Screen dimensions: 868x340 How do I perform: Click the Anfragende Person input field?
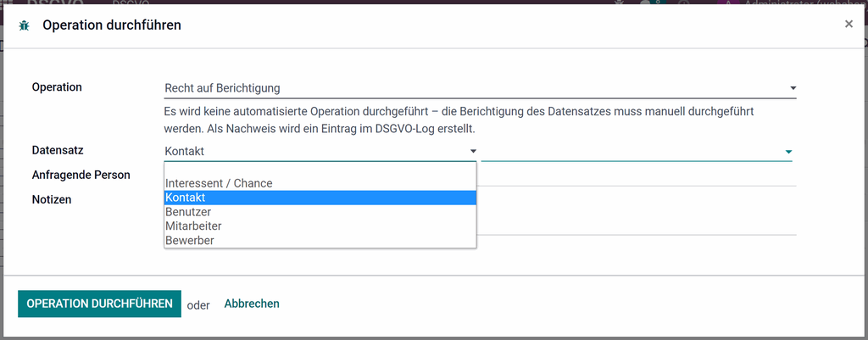click(637, 176)
